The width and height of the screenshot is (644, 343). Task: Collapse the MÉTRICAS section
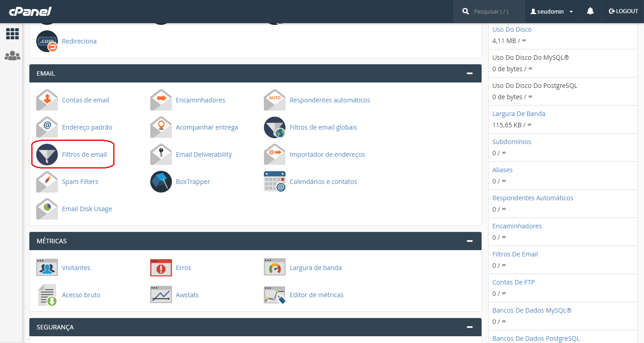click(x=470, y=241)
